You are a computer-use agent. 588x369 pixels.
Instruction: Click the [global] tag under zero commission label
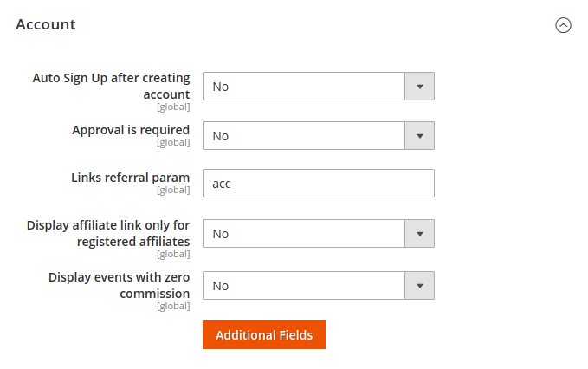coord(173,306)
